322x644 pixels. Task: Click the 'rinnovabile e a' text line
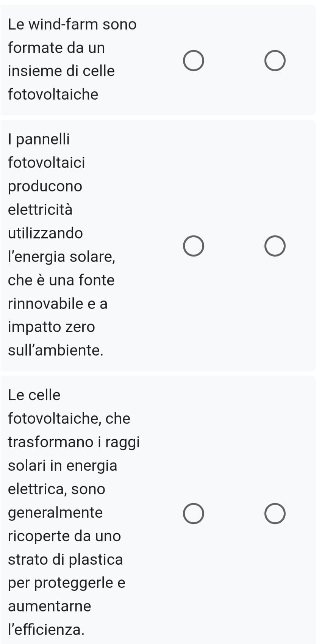click(x=58, y=303)
